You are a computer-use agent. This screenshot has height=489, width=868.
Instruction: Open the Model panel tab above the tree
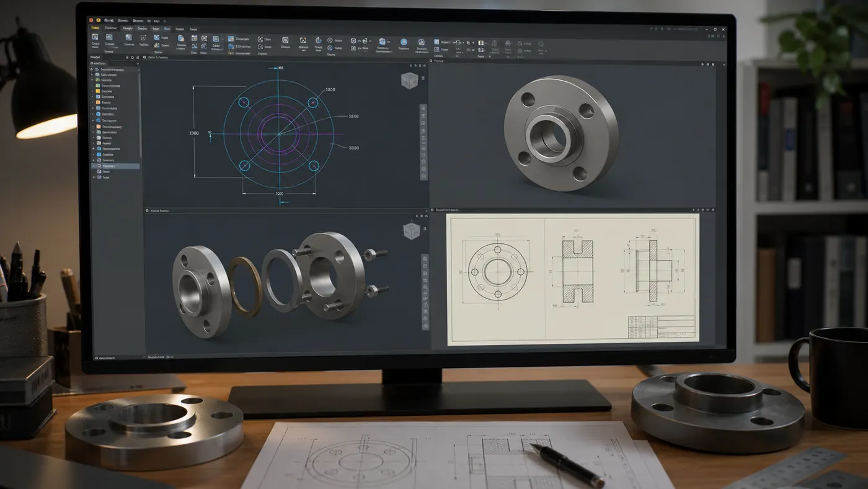(x=95, y=57)
